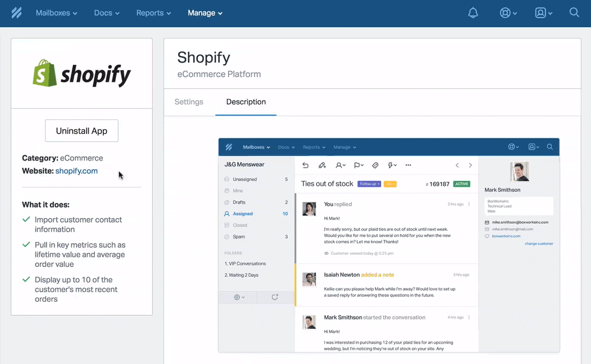Open the Waiting 2 Days folder
Image resolution: width=591 pixels, height=364 pixels.
click(241, 275)
